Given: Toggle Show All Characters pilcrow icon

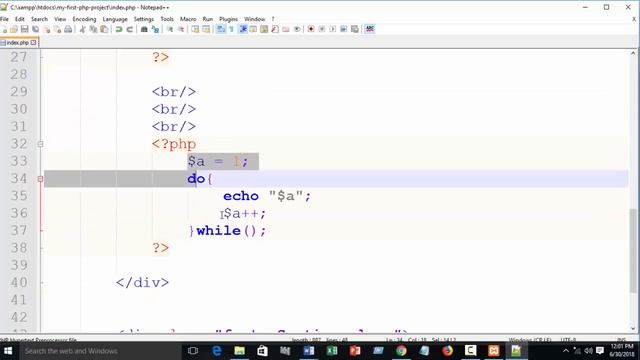Looking at the screenshot, I should click(x=231, y=29).
